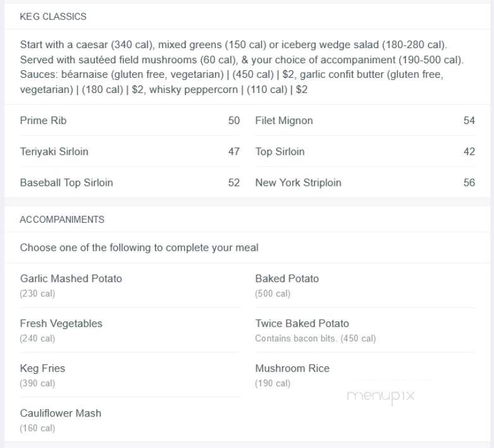Image resolution: width=494 pixels, height=448 pixels.
Task: Click the Keg Classics description paragraph
Action: [x=242, y=67]
